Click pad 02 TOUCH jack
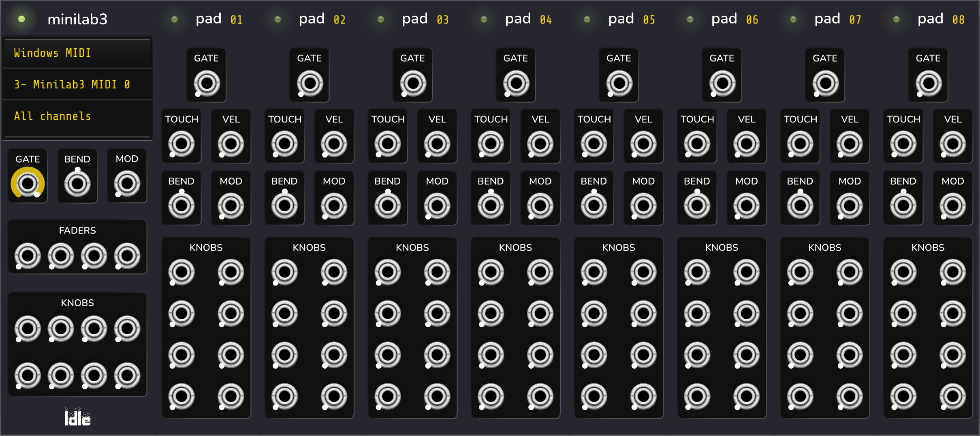980x436 pixels. [284, 144]
